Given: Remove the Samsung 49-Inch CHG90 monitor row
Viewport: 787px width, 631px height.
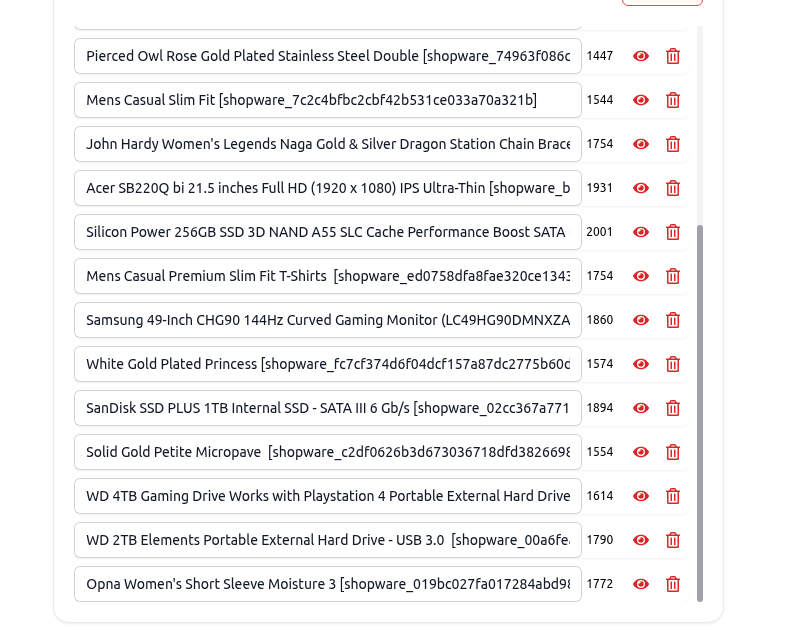Looking at the screenshot, I should (x=673, y=320).
